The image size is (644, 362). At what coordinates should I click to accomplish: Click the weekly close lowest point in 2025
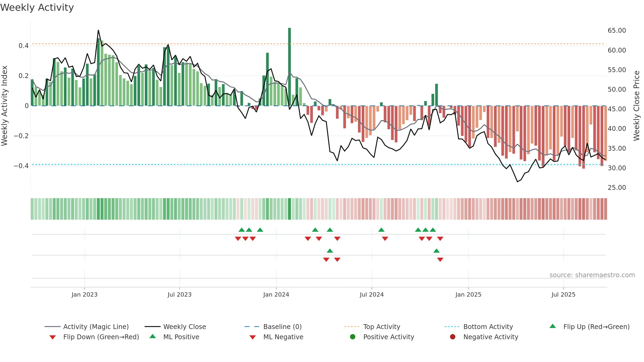tap(517, 182)
